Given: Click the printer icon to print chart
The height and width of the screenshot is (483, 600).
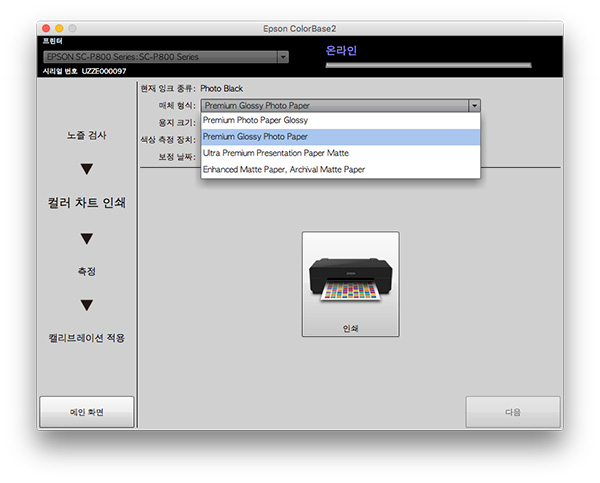Looking at the screenshot, I should [350, 282].
